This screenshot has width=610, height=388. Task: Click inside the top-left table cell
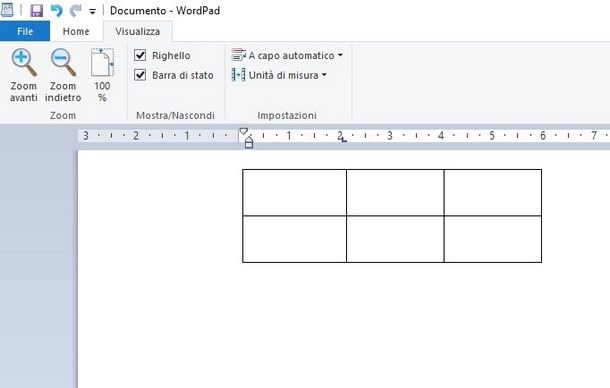[x=294, y=193]
